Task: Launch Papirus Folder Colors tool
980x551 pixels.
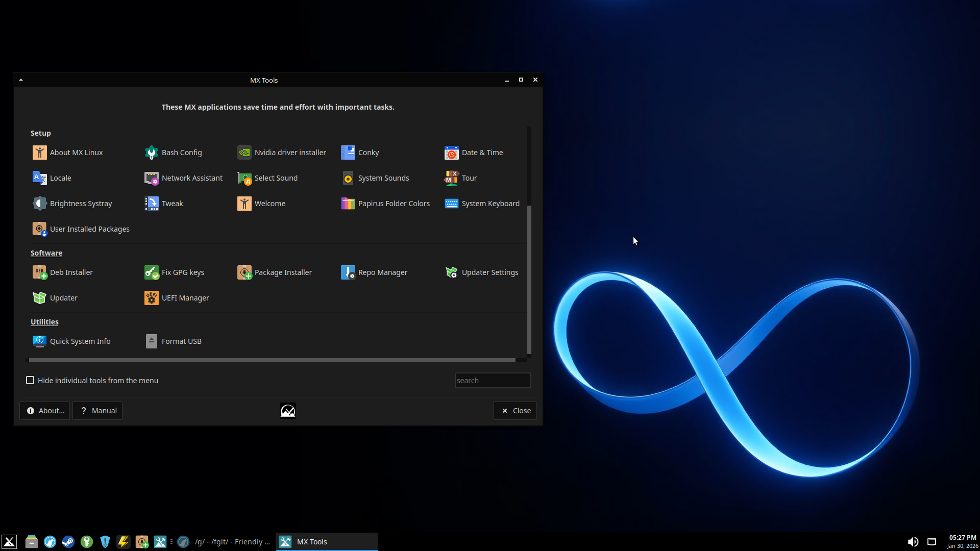Action: 348,204
